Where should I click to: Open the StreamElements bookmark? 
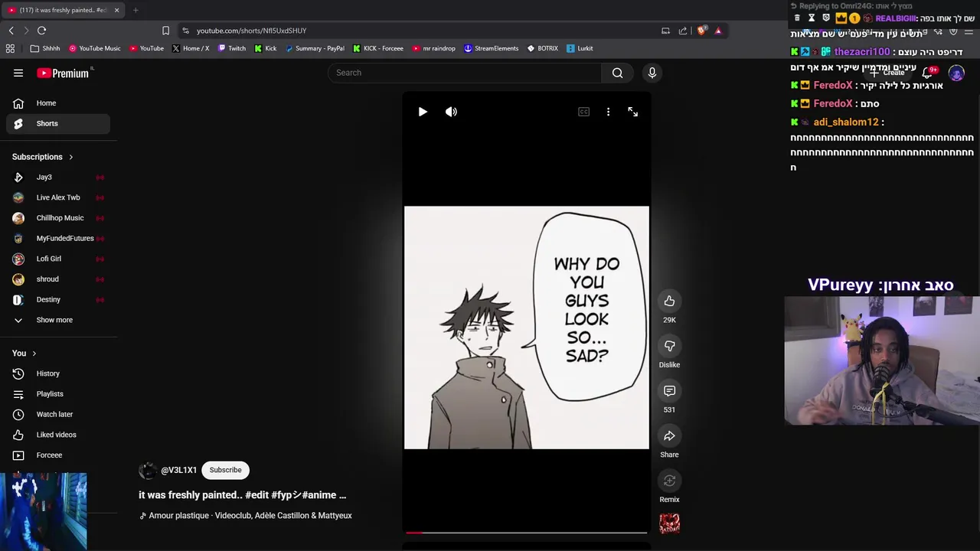tap(492, 48)
